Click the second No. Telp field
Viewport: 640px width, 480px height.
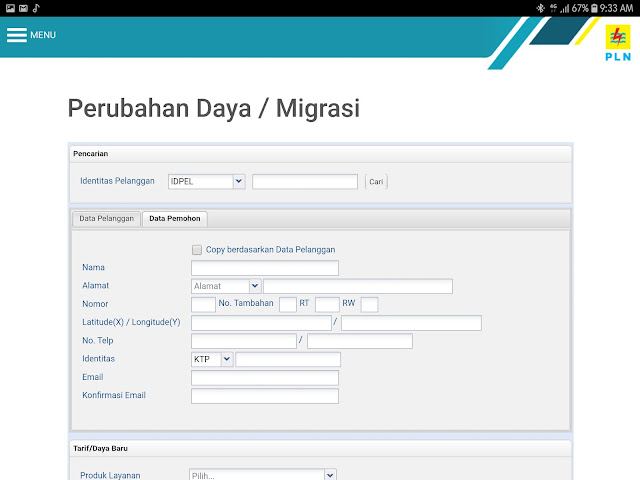(360, 341)
